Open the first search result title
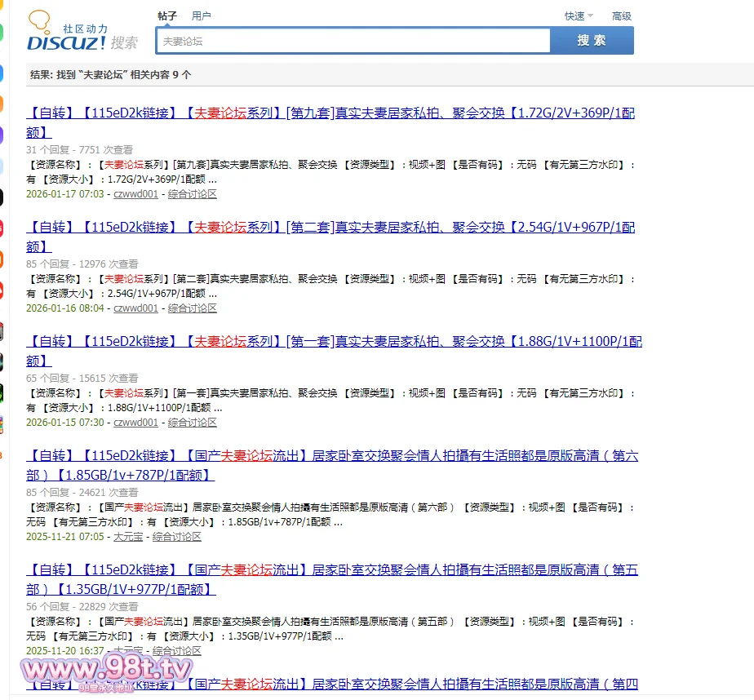 (x=330, y=113)
